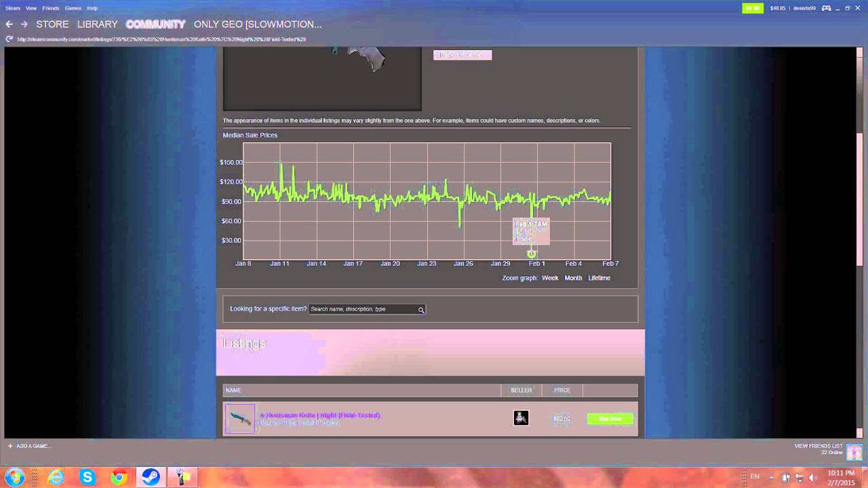Click the search magnifier icon
The width and height of the screenshot is (868, 488).
[421, 310]
